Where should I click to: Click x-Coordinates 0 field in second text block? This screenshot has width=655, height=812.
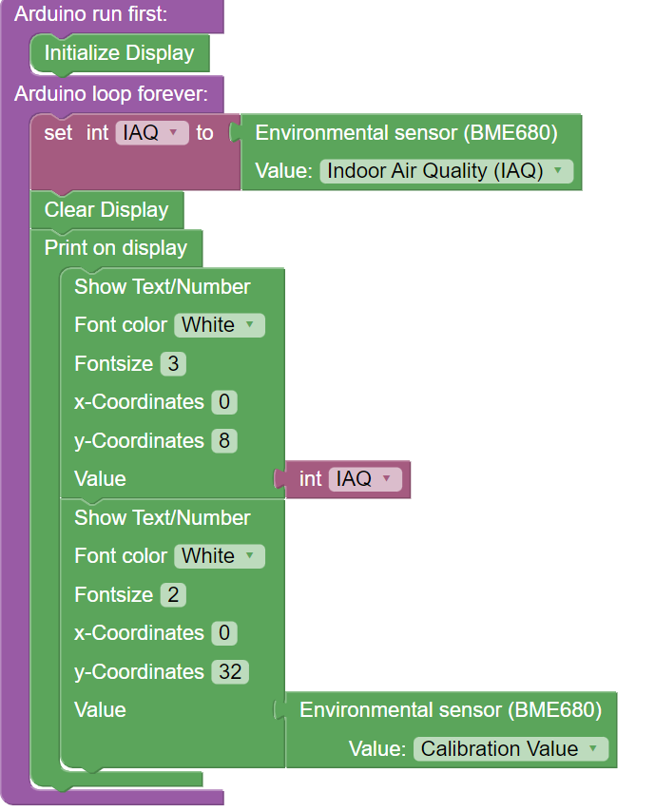[224, 633]
